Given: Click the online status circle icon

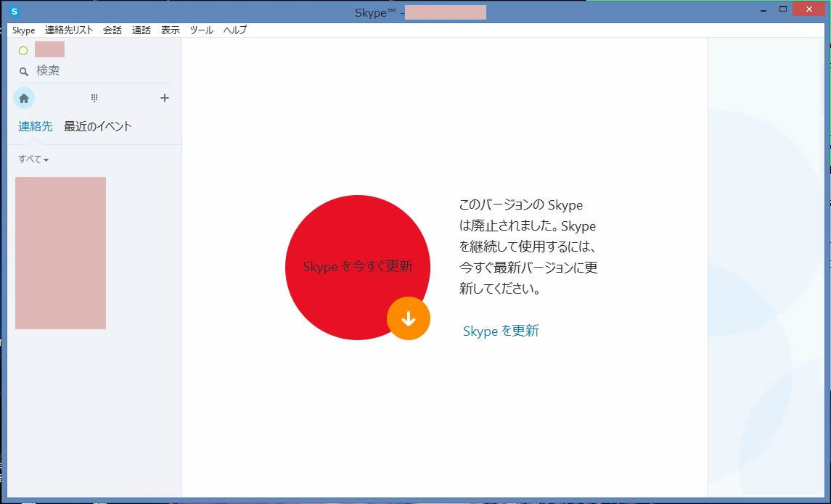Looking at the screenshot, I should coord(23,51).
